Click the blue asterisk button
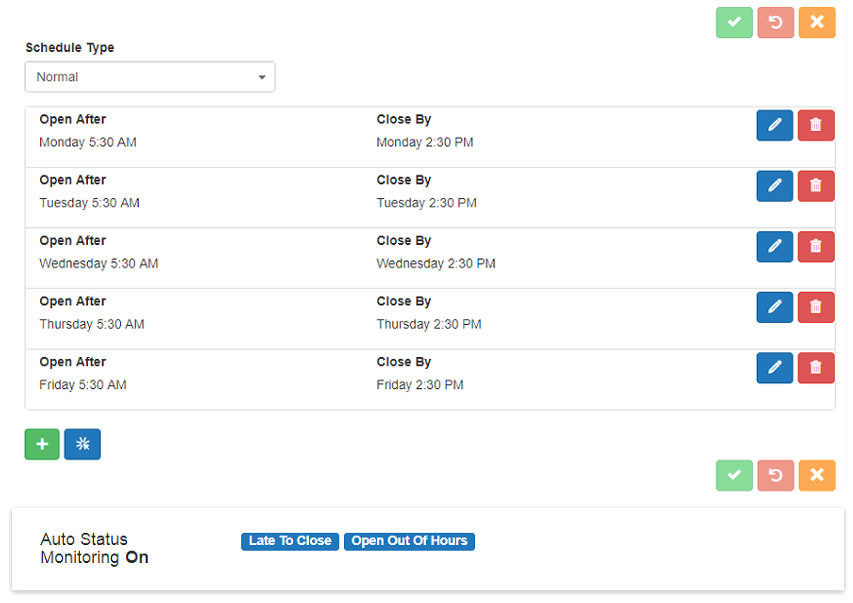Viewport: 853px width, 603px height. click(x=82, y=444)
